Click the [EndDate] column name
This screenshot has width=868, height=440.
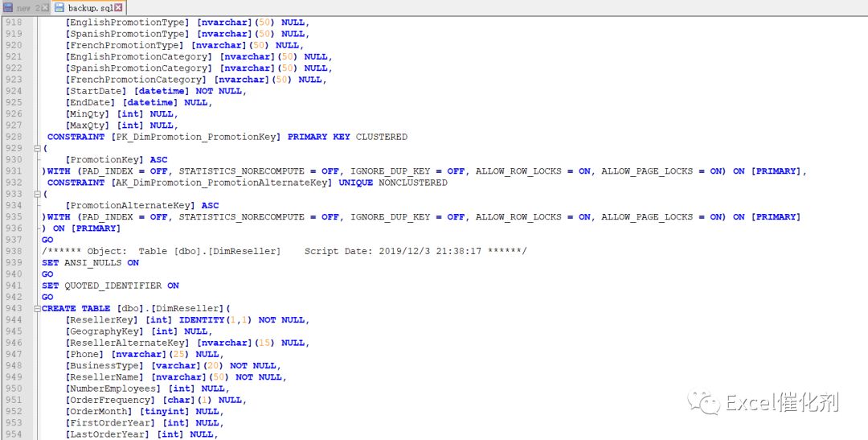coord(90,102)
